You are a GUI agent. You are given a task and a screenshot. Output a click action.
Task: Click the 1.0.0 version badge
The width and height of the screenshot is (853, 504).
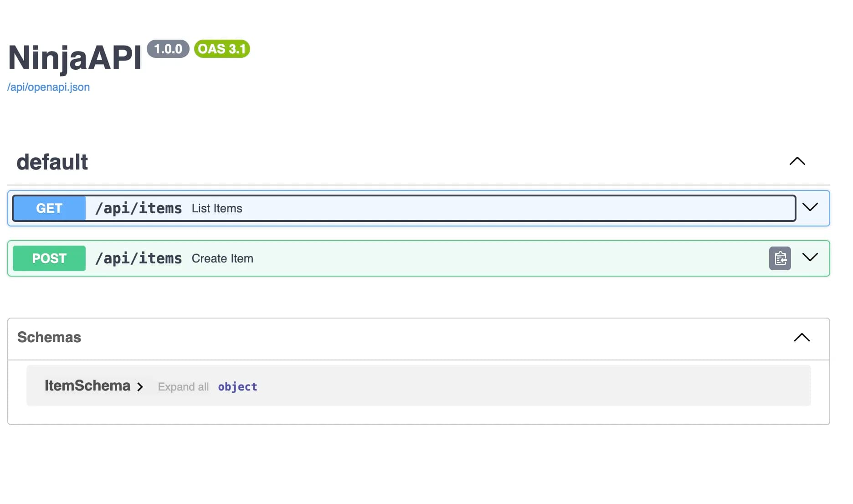click(x=168, y=49)
